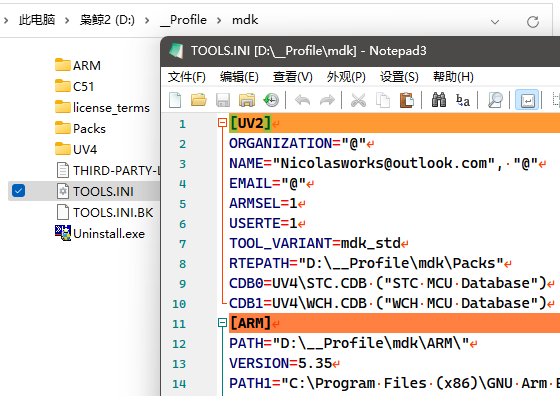This screenshot has width=560, height=396.
Task: Click the NAME="Nicolasworks@outlook.com" line
Action: pyautogui.click(x=383, y=163)
